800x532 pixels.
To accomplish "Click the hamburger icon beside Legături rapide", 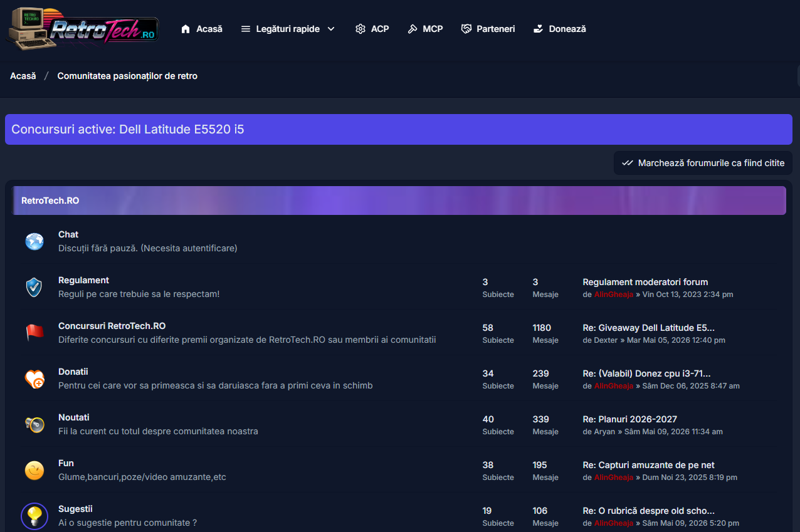I will pyautogui.click(x=246, y=29).
